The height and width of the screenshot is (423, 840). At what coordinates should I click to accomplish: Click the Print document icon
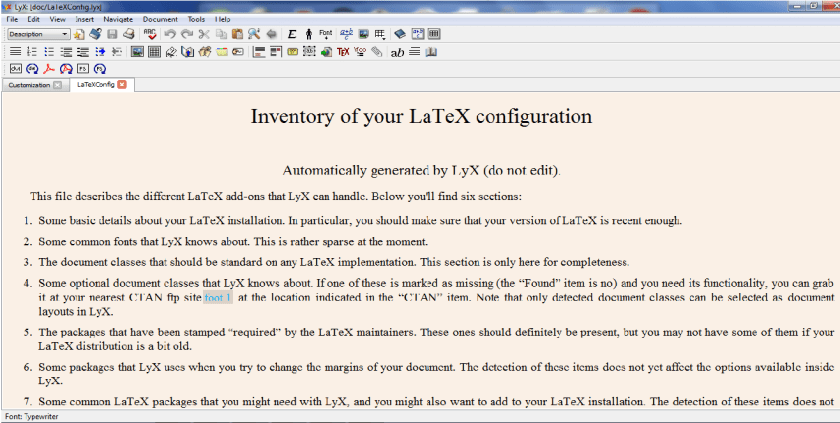129,34
